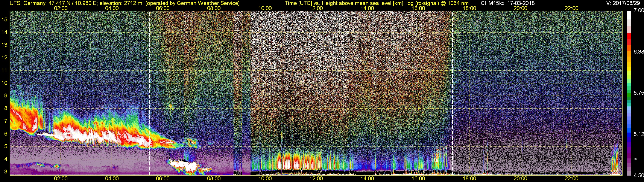Click the "22:00" label on the lower time axis
This screenshot has height=182, width=644.
[571, 179]
